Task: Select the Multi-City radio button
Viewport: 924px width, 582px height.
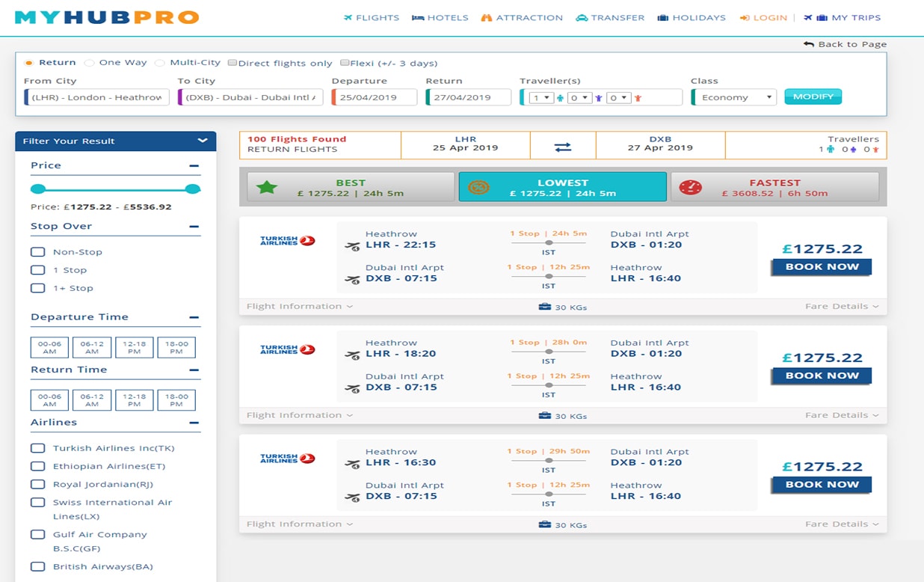Action: [x=160, y=63]
